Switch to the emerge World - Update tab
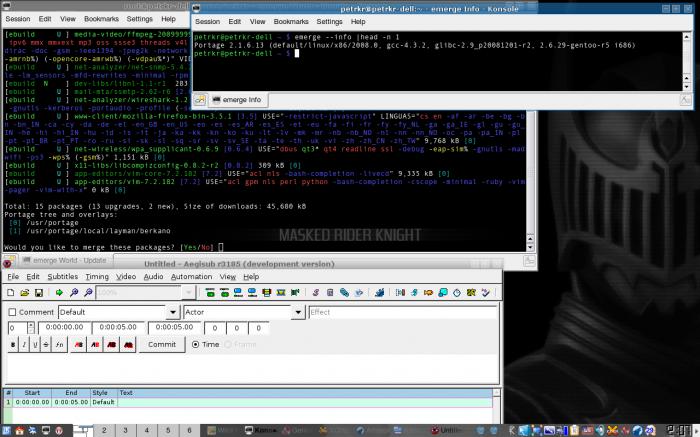 pos(65,260)
